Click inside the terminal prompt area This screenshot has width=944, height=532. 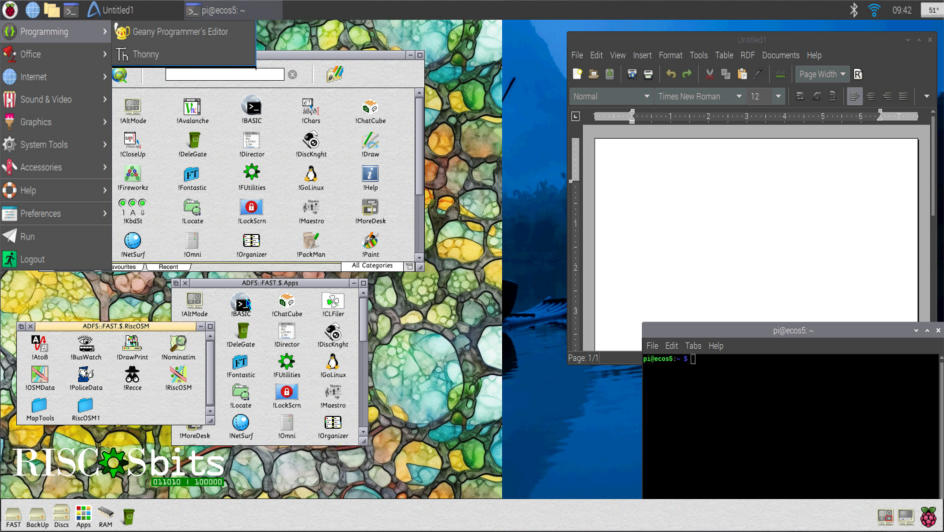coord(790,425)
